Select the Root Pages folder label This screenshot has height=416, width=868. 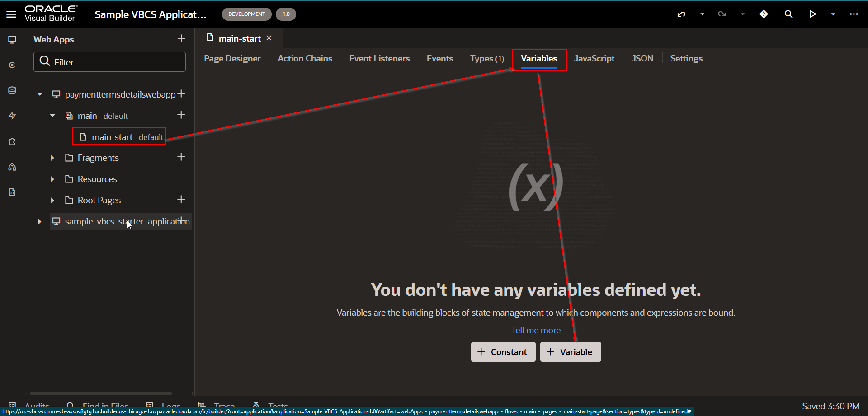click(x=99, y=200)
